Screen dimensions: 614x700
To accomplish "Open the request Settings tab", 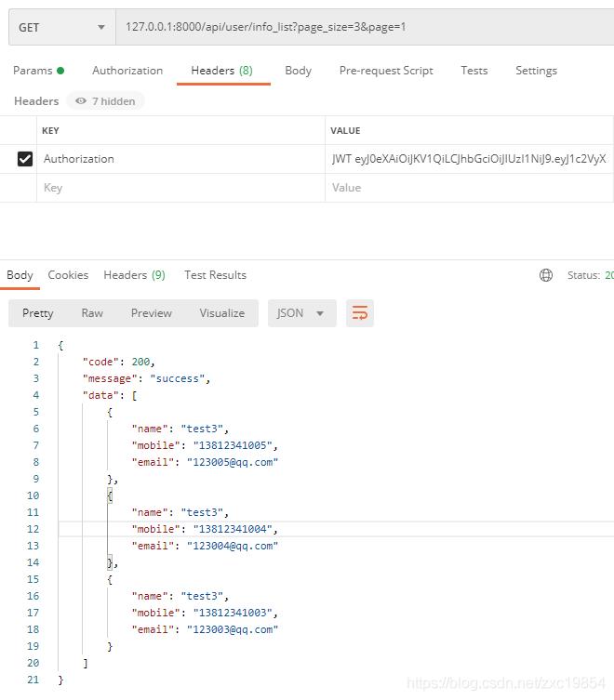I will pos(536,71).
